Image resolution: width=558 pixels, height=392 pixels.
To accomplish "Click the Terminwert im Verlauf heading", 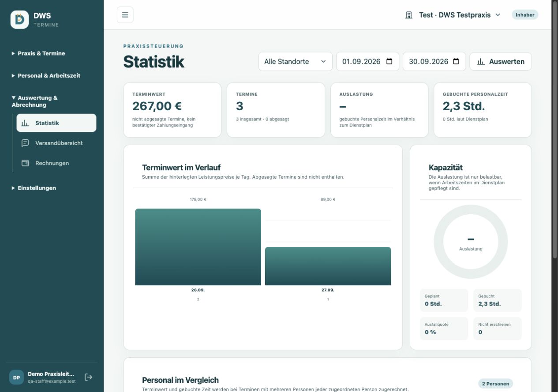I will coord(181,168).
